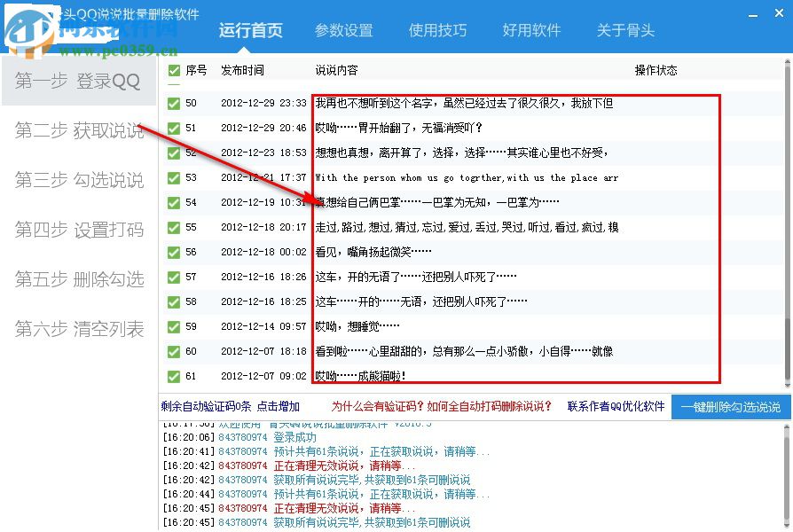Viewport: 793px width, 532px height.
Task: 执行第五步 删除勾选
Action: point(79,280)
